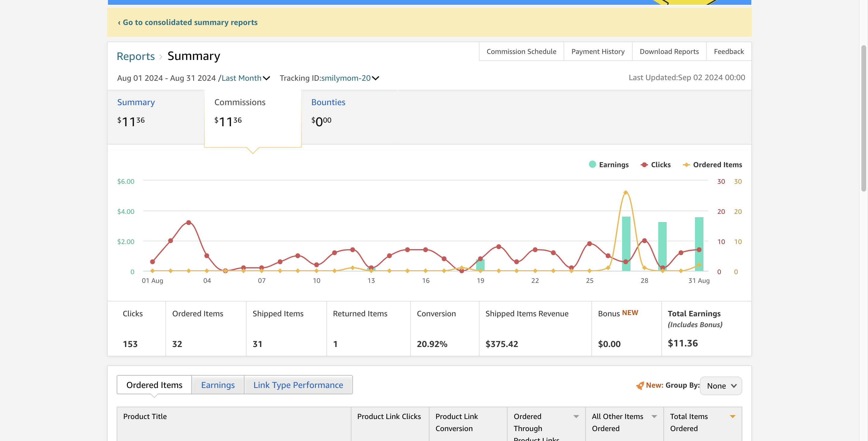Screen dimensions: 868x441
Task: Click the Clicks value 153
Action: pyautogui.click(x=130, y=344)
